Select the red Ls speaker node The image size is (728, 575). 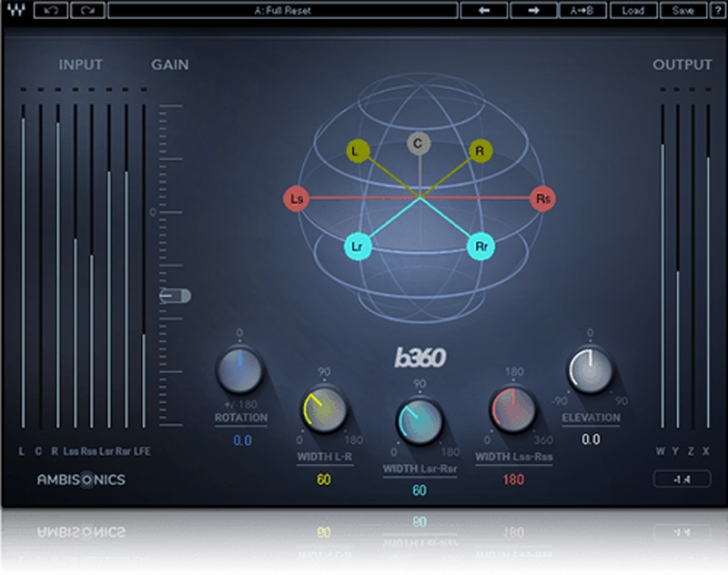tap(297, 198)
